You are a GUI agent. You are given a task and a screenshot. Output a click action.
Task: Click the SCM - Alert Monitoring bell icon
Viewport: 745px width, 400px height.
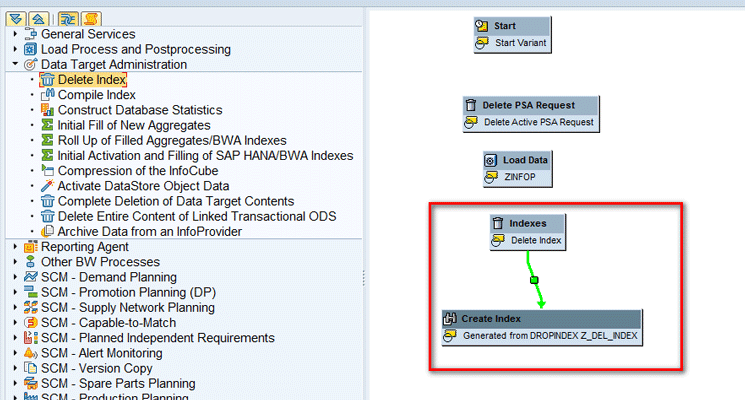click(x=30, y=353)
